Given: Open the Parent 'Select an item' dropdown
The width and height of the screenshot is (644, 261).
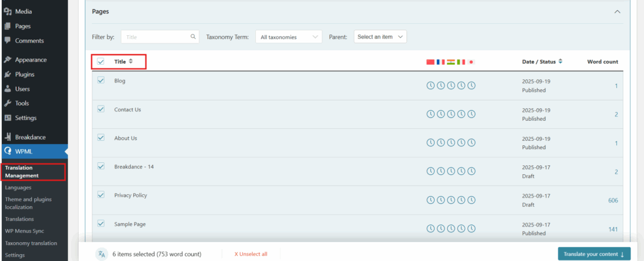Looking at the screenshot, I should [x=380, y=37].
